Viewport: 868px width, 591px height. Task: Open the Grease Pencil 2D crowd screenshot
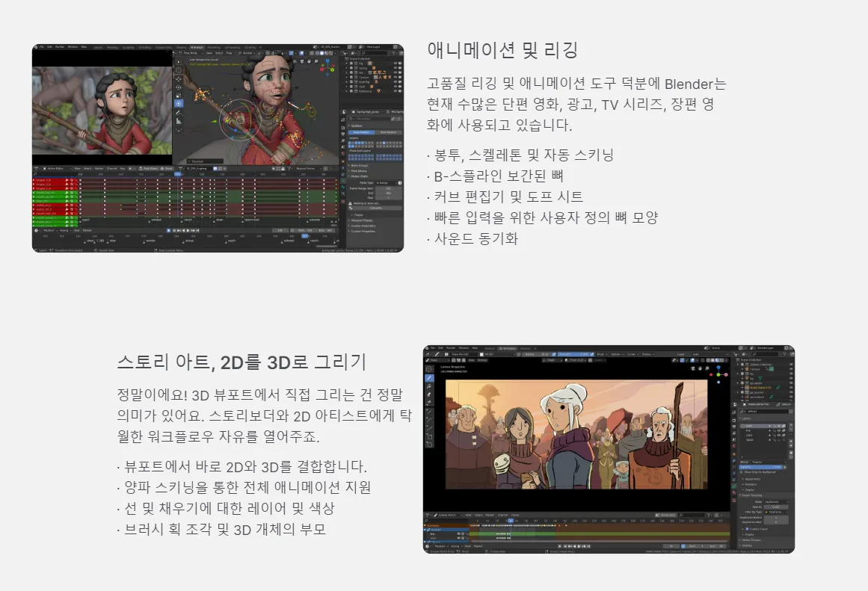(609, 449)
